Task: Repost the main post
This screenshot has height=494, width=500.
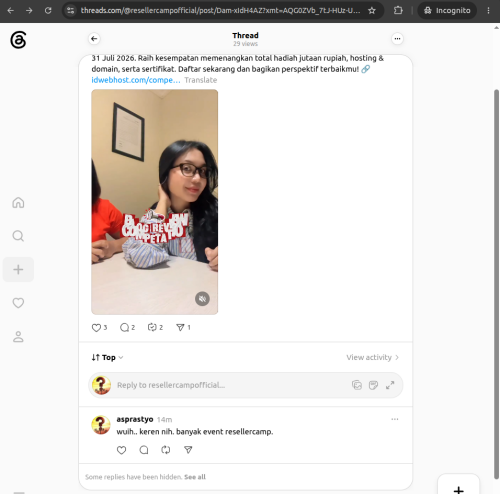Action: click(x=152, y=327)
